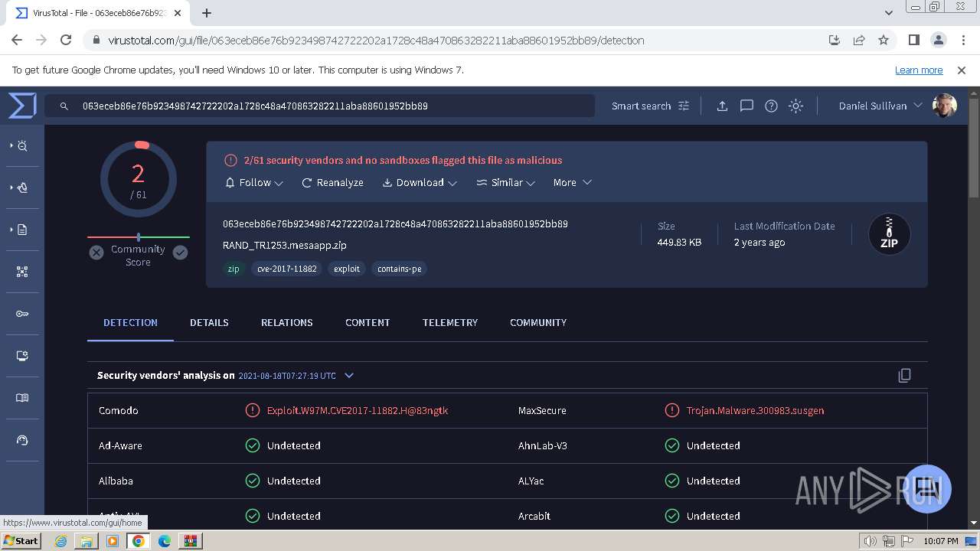
Task: Open Internet Explorer from the taskbar
Action: pos(60,540)
